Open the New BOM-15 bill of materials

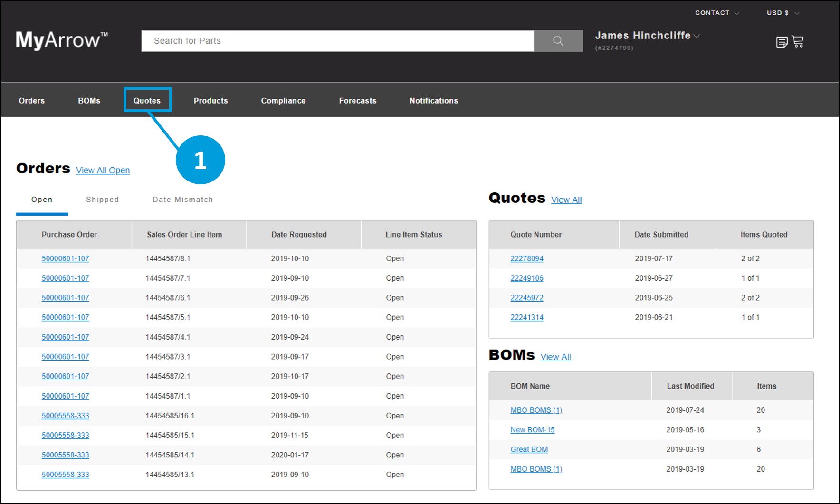click(x=532, y=429)
